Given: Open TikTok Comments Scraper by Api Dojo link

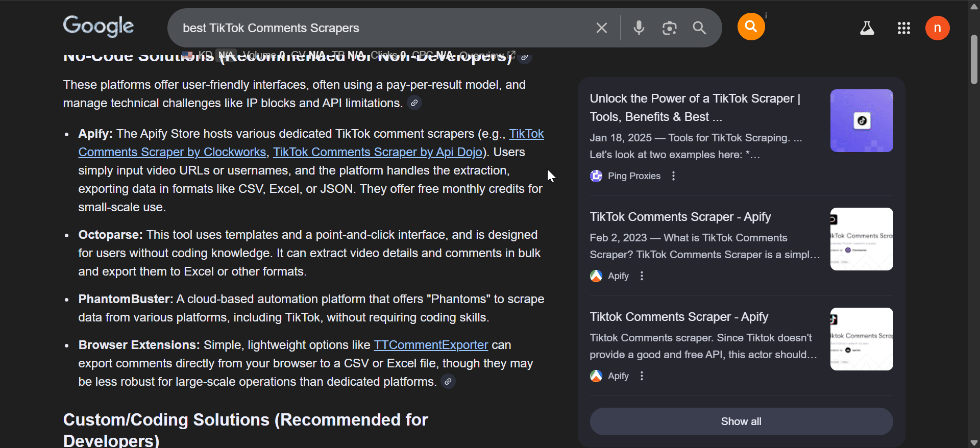Looking at the screenshot, I should [x=378, y=152].
